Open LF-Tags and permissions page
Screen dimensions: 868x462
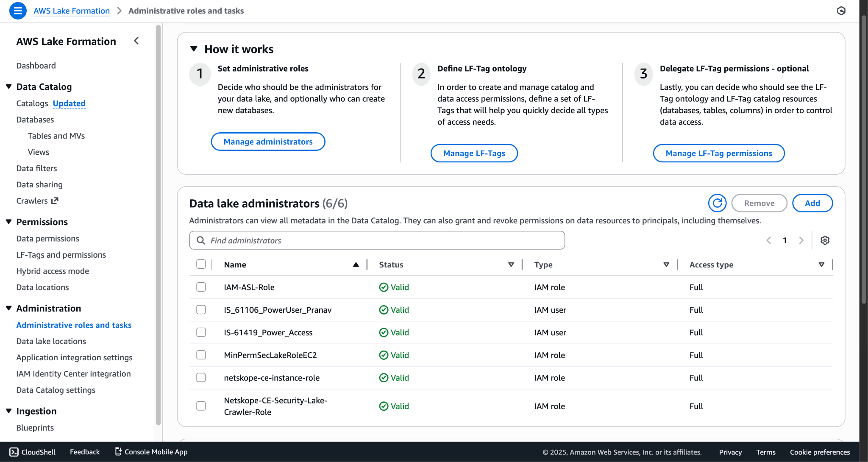click(x=61, y=255)
